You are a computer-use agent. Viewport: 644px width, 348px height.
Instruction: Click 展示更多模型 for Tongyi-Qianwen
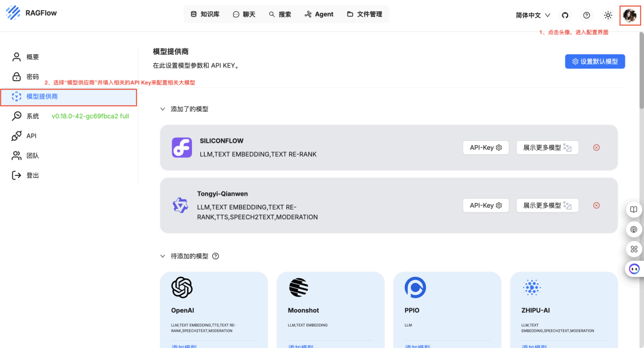click(547, 205)
